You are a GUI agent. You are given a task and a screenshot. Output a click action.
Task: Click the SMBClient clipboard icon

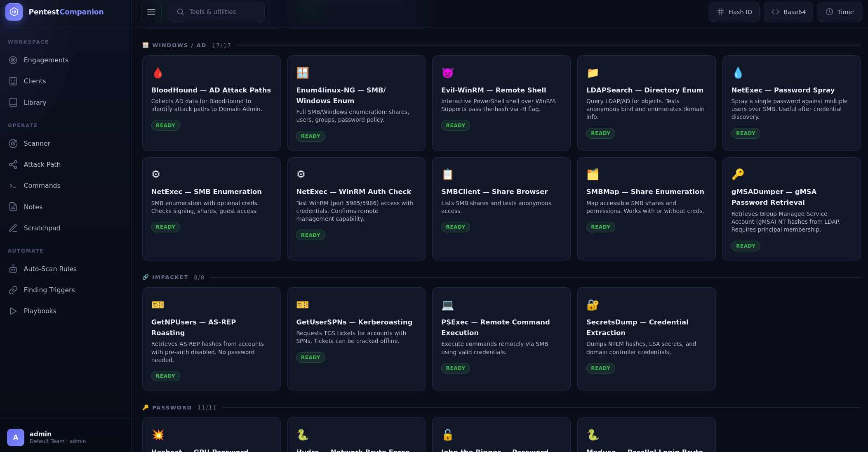448,175
